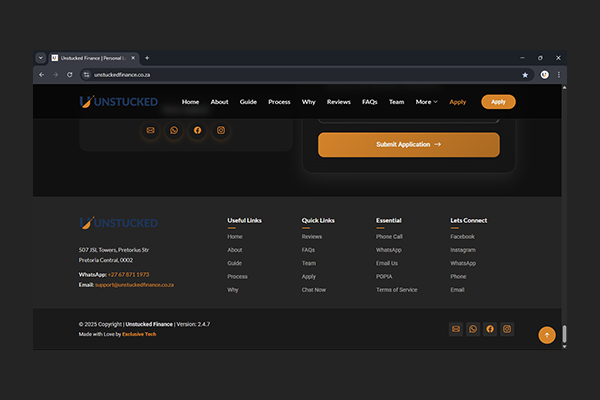Image resolution: width=600 pixels, height=400 pixels.
Task: Click Phone under Lets Connect
Action: (x=458, y=276)
